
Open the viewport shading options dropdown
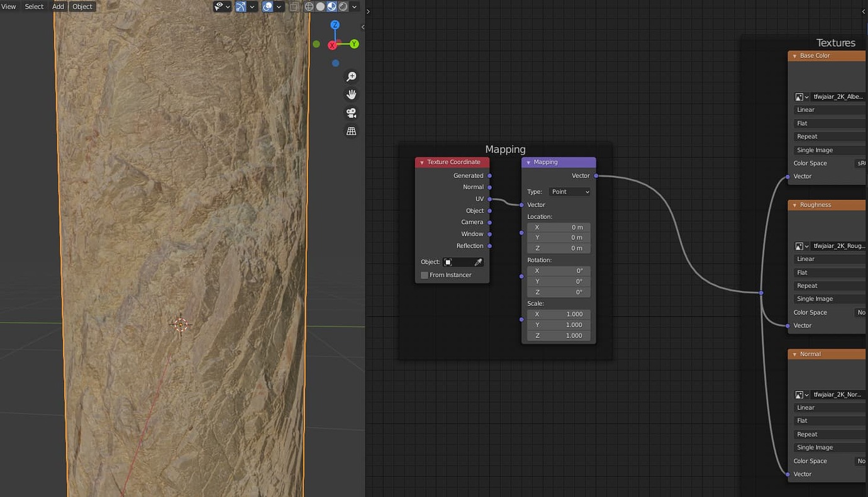355,6
